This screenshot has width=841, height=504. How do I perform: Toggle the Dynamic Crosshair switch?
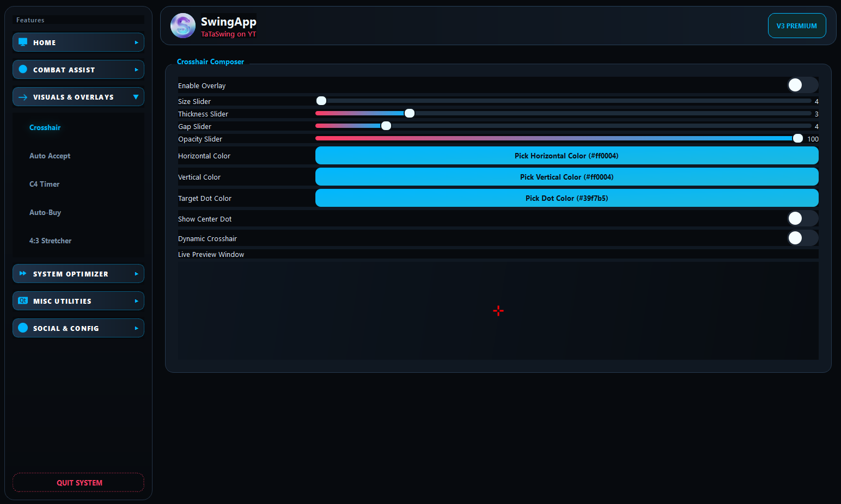point(803,238)
